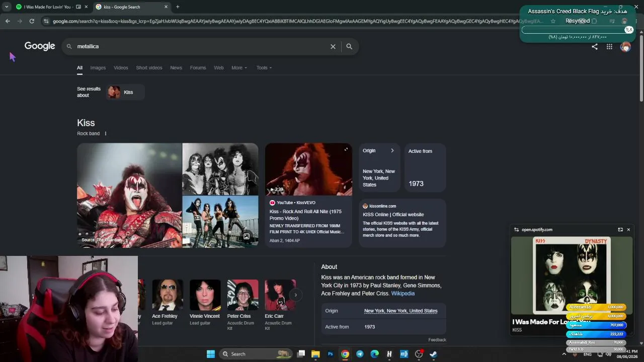Play the Rock And Roll All Nite video
644x362 pixels.
308,169
